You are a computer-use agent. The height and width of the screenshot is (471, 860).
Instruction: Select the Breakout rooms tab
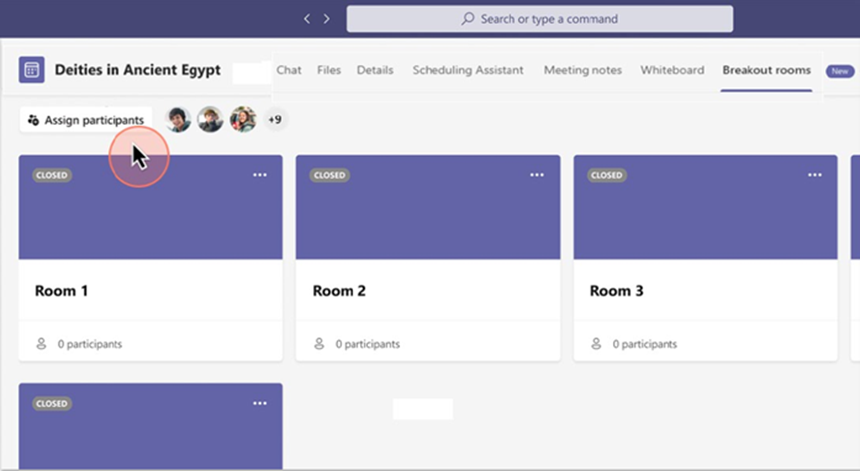[x=766, y=70]
